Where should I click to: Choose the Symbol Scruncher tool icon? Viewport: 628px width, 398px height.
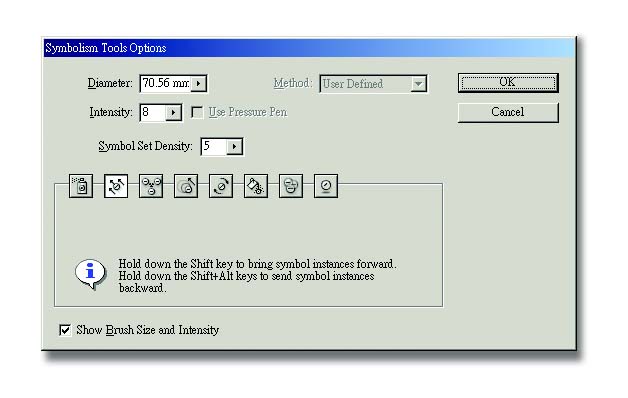pyautogui.click(x=151, y=186)
